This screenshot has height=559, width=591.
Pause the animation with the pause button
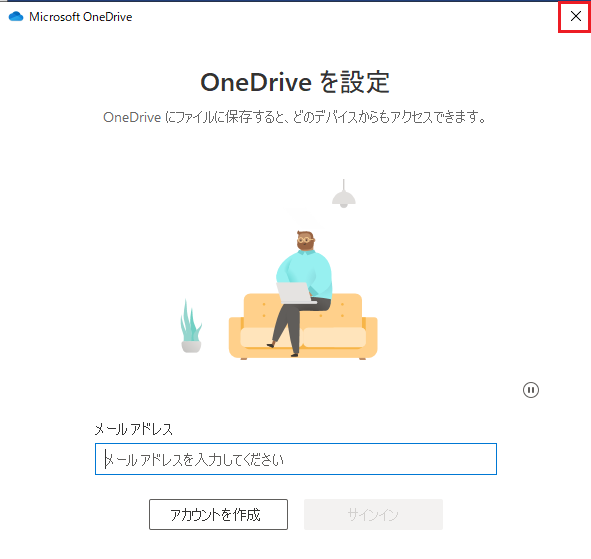(531, 390)
